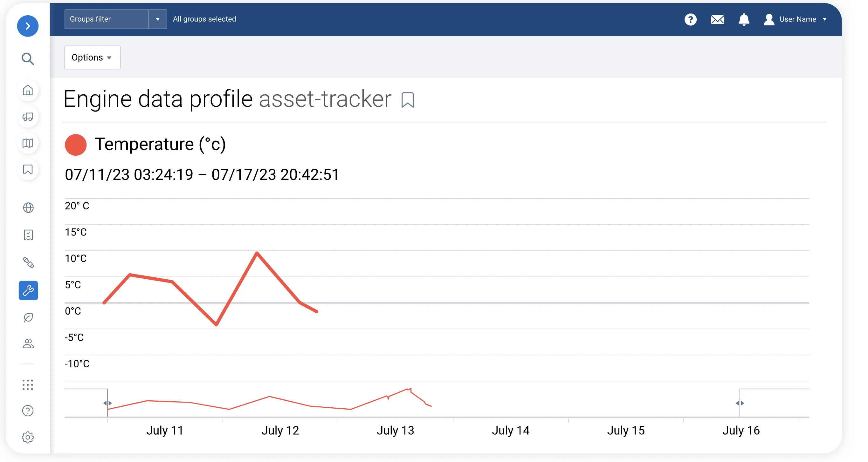Open the globe section
868x462 pixels.
(x=28, y=208)
